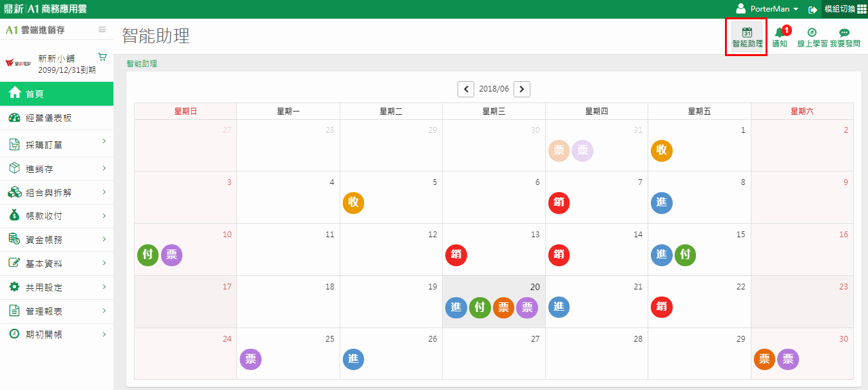Click the red 銷 badge on June 7
Image resolution: width=868 pixels, height=390 pixels.
559,203
